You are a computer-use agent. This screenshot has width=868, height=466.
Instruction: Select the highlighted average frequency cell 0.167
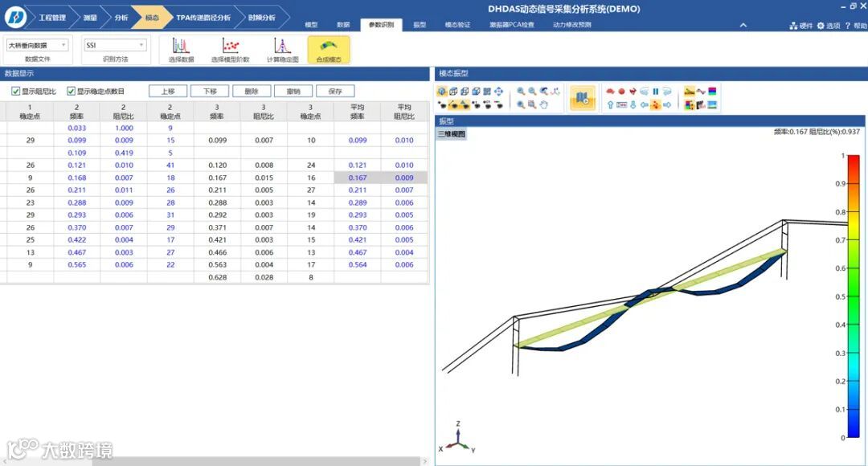(x=358, y=178)
